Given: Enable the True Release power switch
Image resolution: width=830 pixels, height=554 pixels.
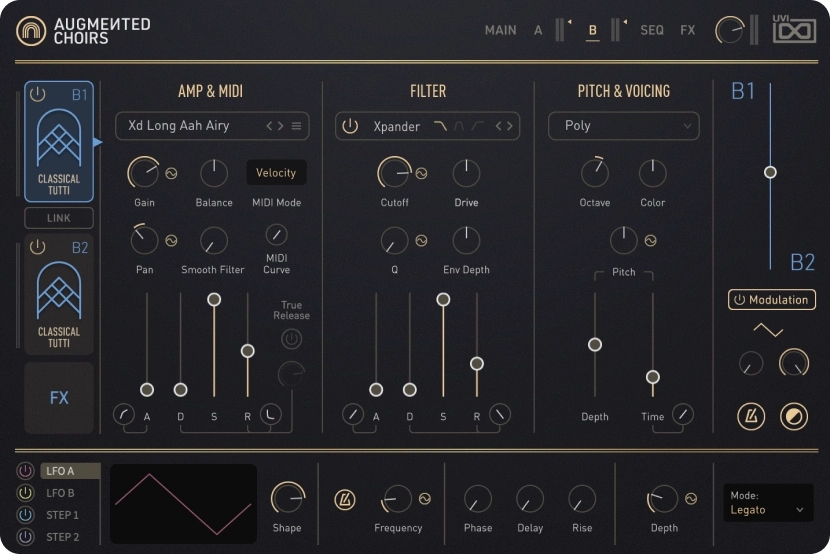Looking at the screenshot, I should click(291, 339).
